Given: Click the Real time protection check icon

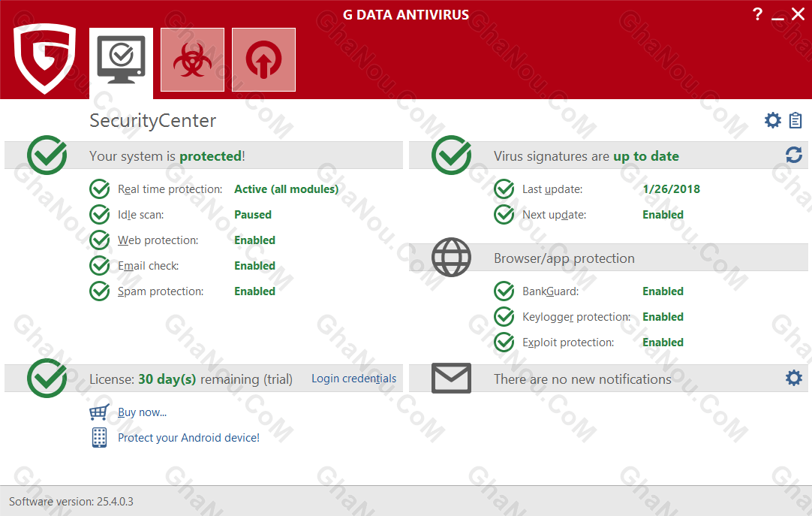Looking at the screenshot, I should pyautogui.click(x=99, y=189).
